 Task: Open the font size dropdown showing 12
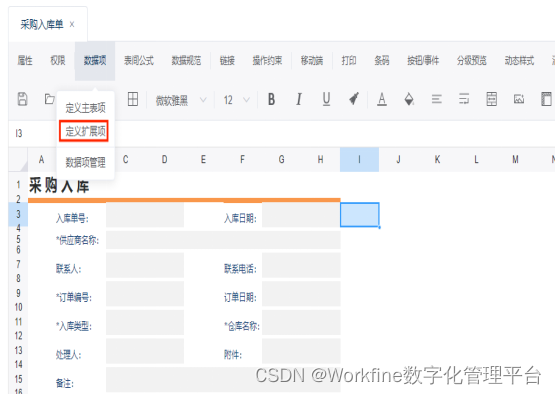237,100
